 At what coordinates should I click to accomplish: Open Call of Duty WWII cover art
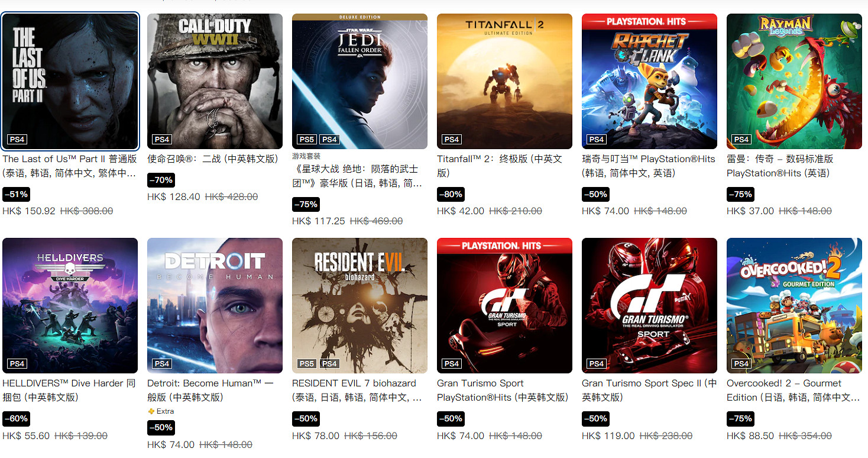(x=215, y=81)
